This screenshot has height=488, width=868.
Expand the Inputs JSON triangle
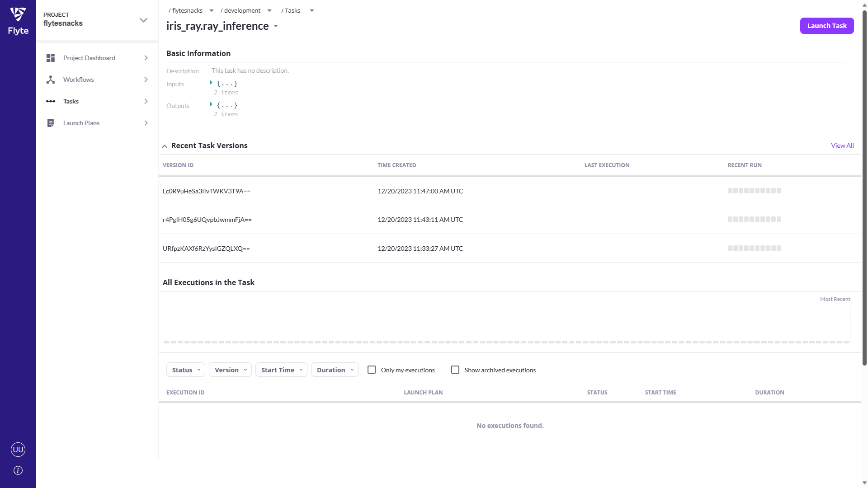tap(211, 83)
